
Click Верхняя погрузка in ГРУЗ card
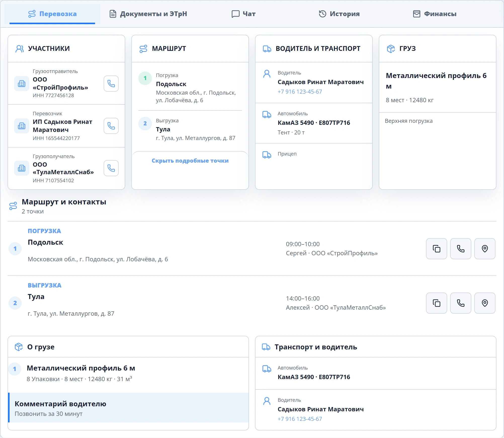coord(409,121)
